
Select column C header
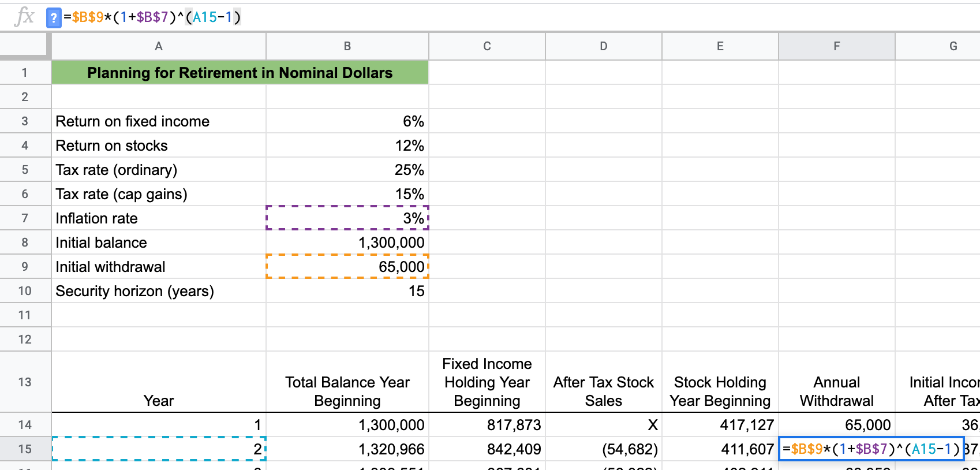487,46
